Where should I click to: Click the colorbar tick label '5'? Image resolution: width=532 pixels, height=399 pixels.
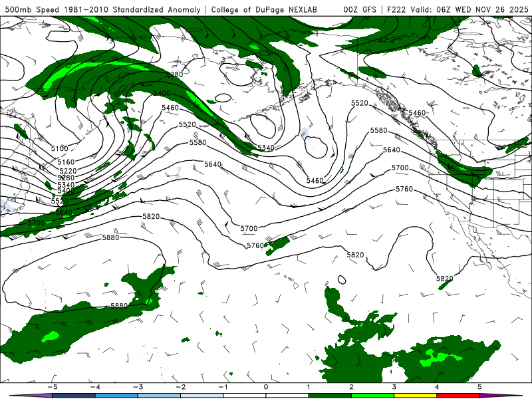click(479, 387)
